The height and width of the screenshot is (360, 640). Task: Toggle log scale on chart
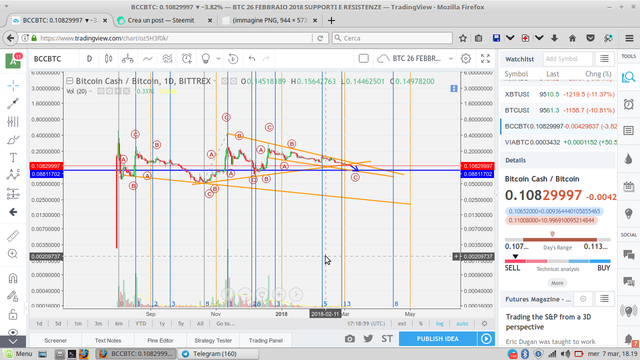click(x=440, y=324)
